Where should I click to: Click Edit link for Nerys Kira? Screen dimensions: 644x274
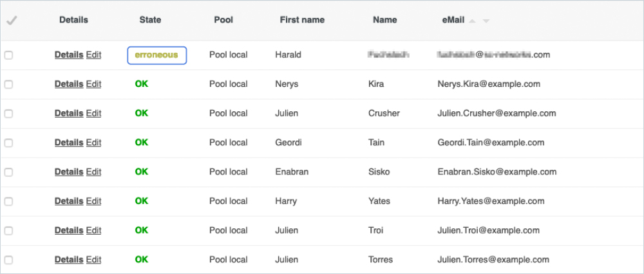93,84
